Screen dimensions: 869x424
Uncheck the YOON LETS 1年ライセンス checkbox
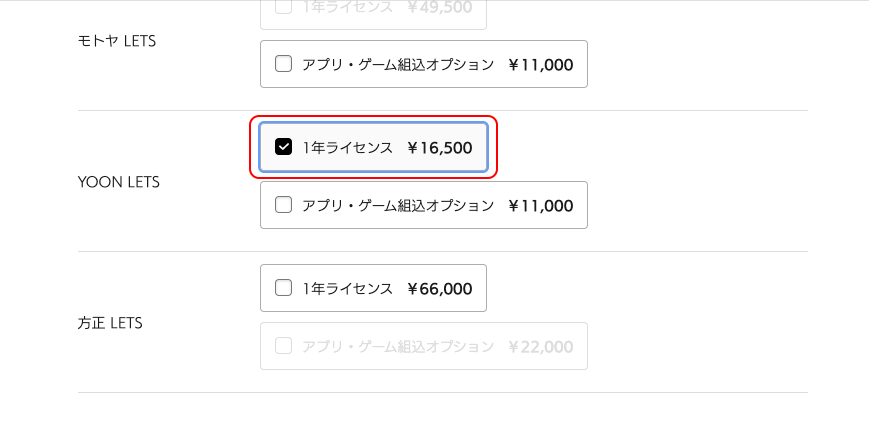(283, 147)
